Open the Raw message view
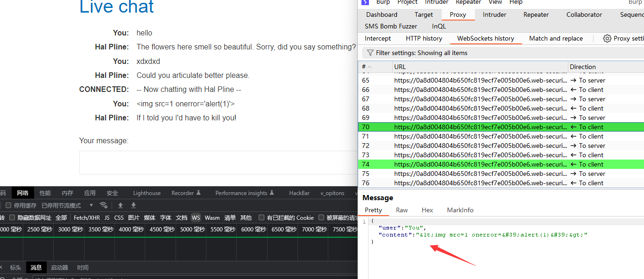The height and width of the screenshot is (279, 644). point(402,210)
